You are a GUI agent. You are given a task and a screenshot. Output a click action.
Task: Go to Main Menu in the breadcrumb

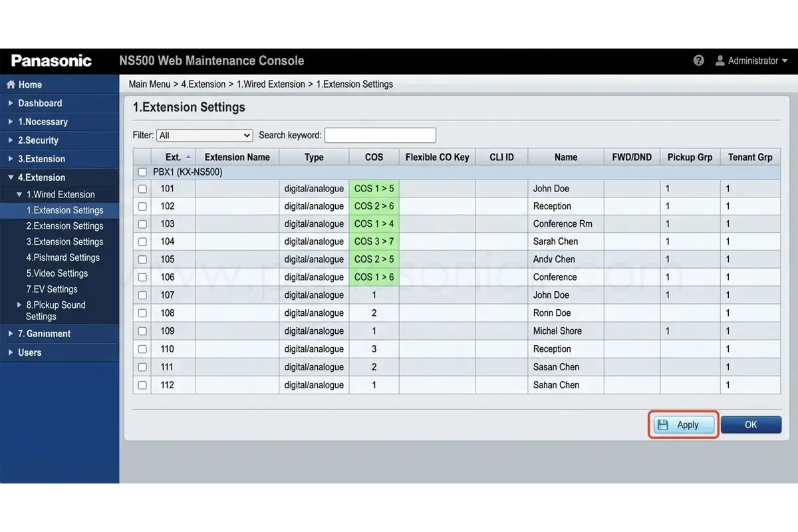click(150, 84)
